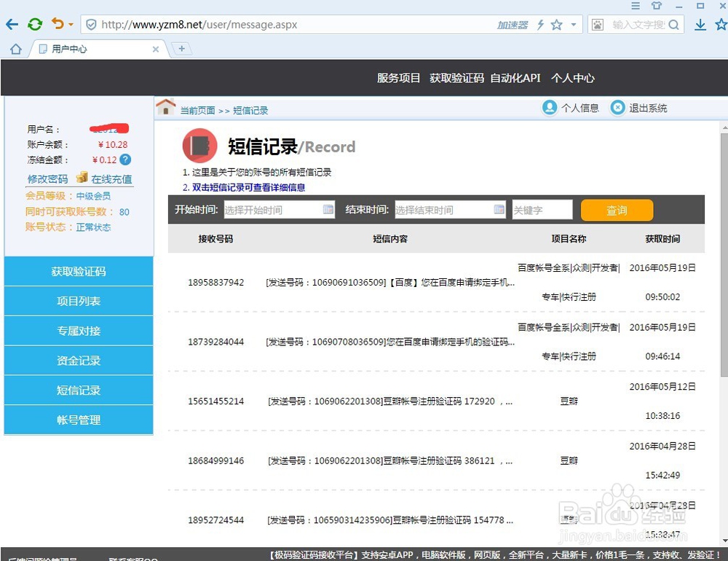Refresh the current page

click(34, 24)
